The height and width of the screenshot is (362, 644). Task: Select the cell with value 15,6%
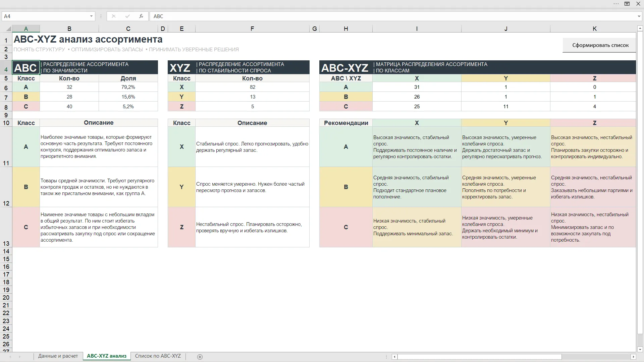click(128, 97)
